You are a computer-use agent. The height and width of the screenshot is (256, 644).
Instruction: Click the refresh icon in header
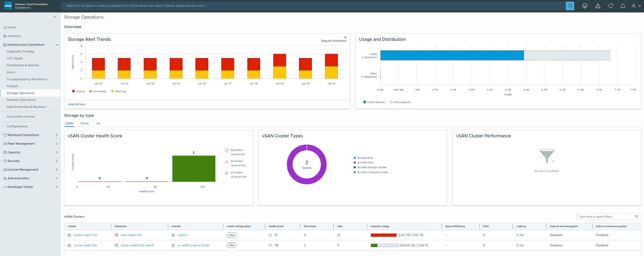click(x=611, y=6)
